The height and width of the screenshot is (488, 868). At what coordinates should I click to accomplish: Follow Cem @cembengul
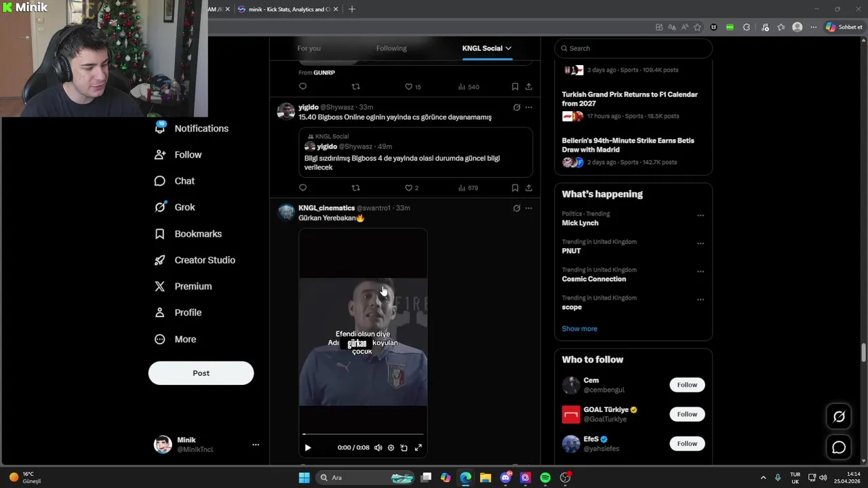click(x=687, y=385)
